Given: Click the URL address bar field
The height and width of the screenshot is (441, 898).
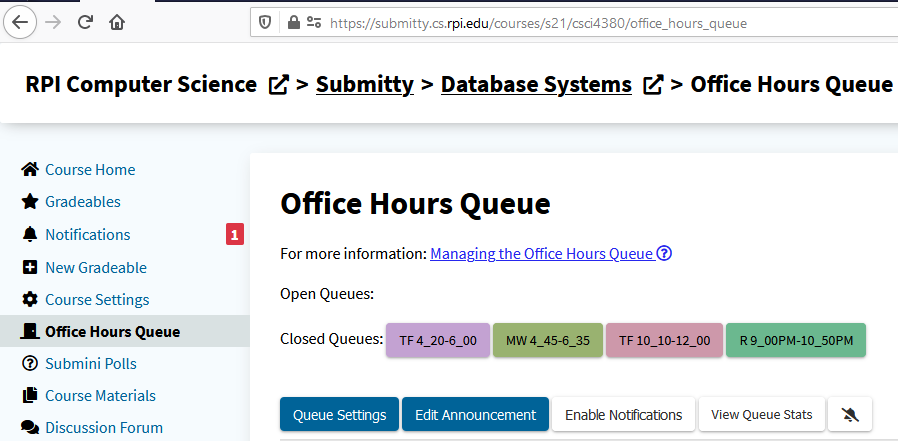Looking at the screenshot, I should pos(574,22).
